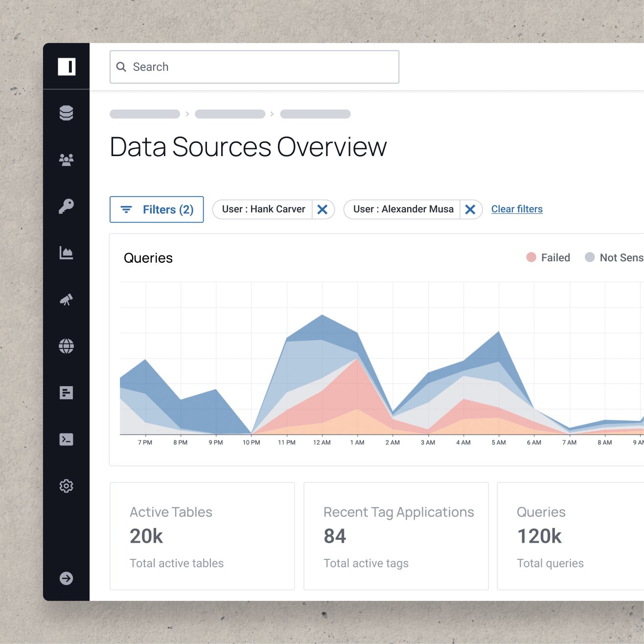Remove the Hank Carver user filter

coord(322,209)
